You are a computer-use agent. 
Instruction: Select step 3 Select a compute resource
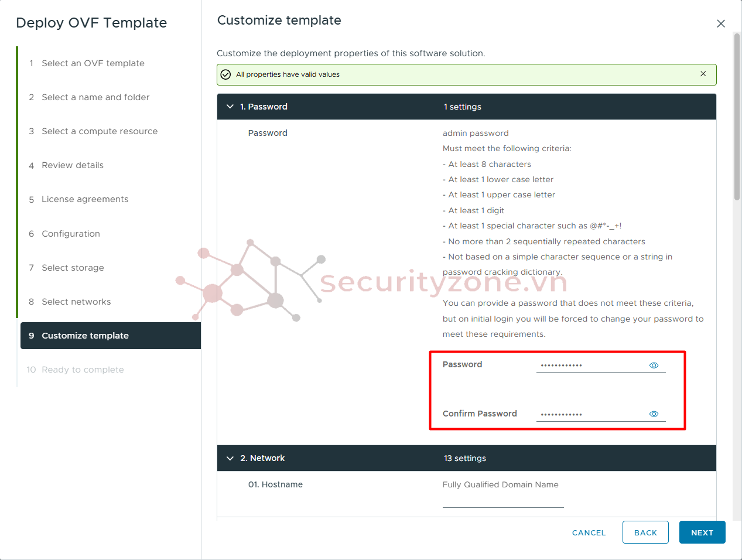tap(100, 131)
